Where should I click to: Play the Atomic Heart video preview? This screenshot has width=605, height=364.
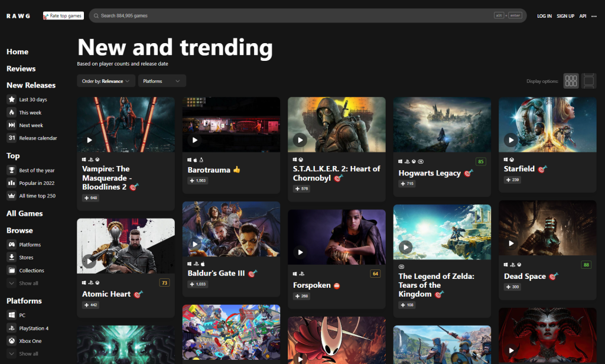tap(89, 261)
